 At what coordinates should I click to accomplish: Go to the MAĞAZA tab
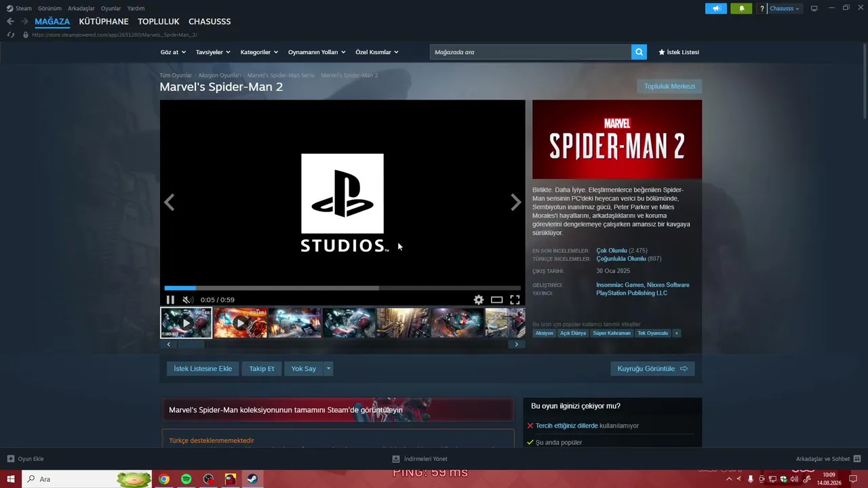52,22
